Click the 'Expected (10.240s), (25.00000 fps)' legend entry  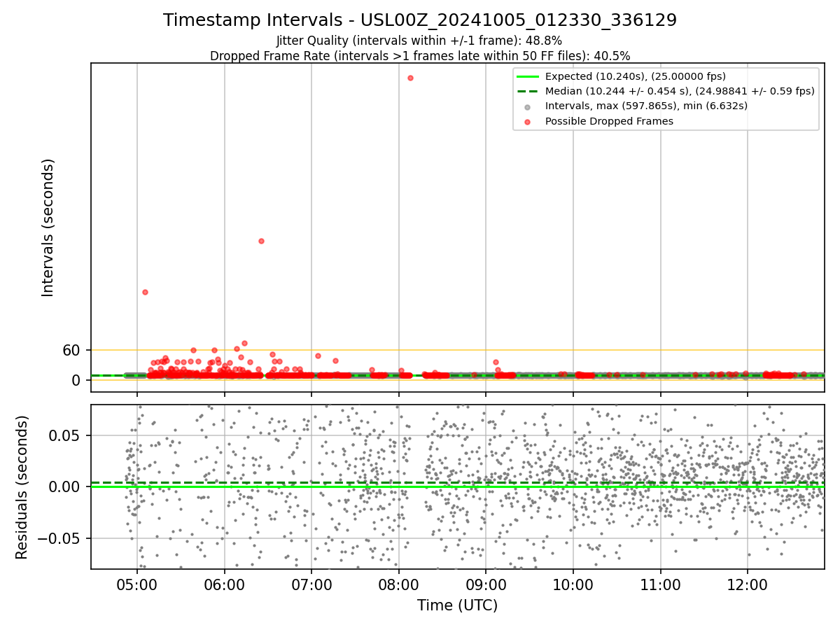tap(636, 76)
